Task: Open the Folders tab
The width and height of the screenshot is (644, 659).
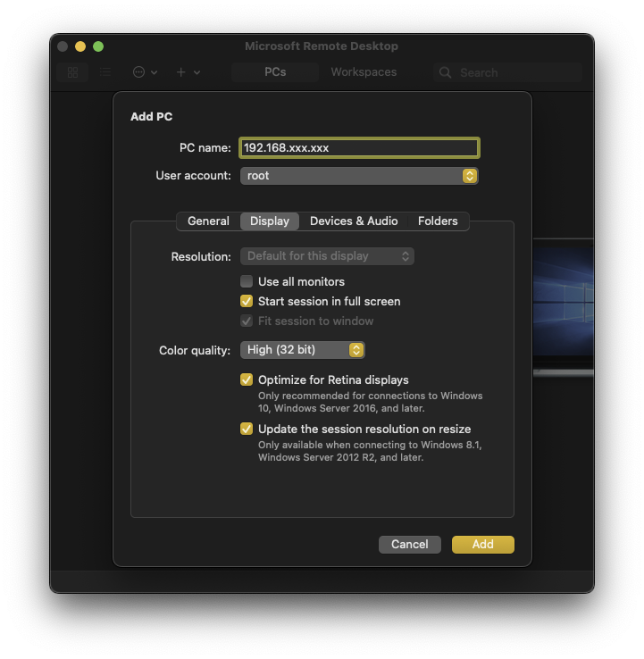Action: point(438,221)
